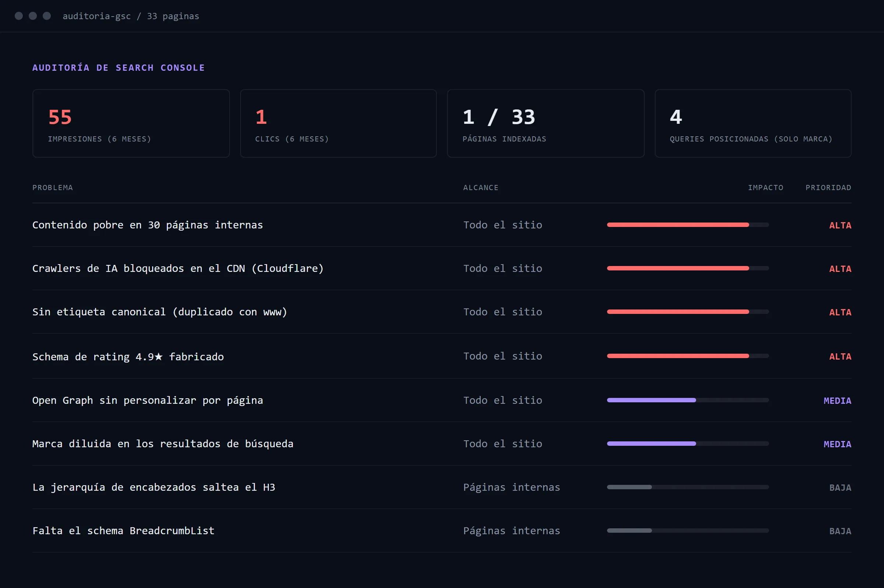Click 'Páginas internas' in jerarquía de encabezados row
The height and width of the screenshot is (588, 884).
[512, 487]
